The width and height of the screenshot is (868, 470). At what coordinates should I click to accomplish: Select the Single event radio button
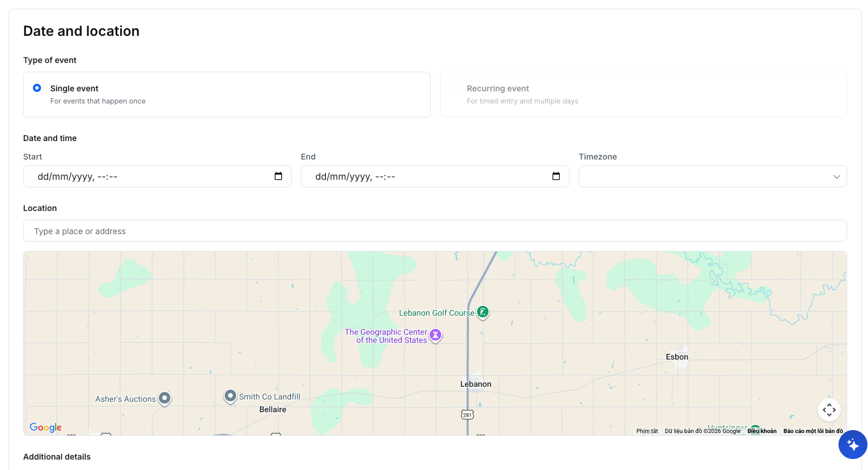tap(37, 88)
